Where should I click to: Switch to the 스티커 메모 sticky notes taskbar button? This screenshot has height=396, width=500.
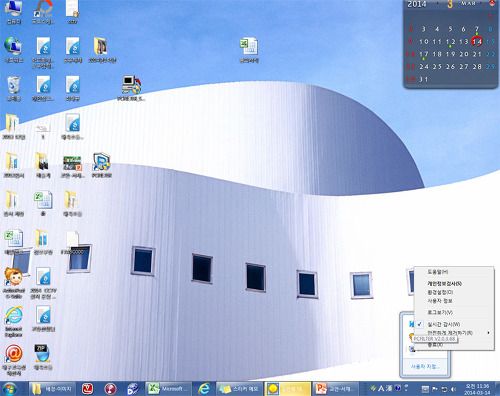(239, 389)
